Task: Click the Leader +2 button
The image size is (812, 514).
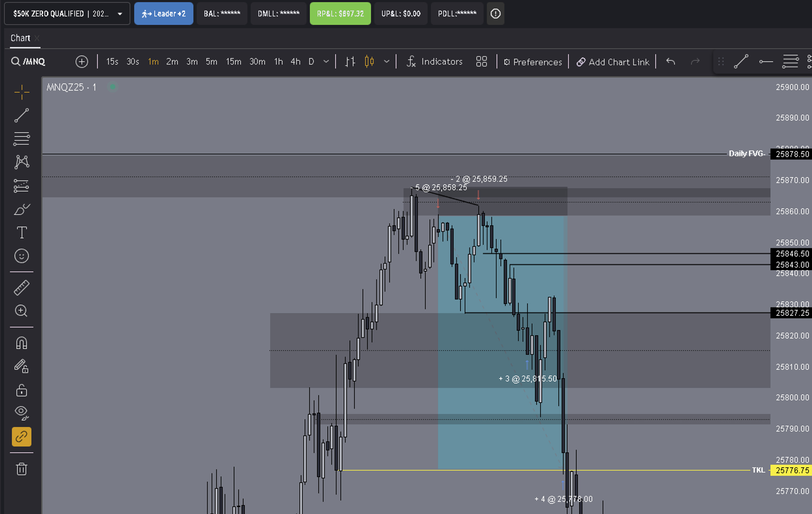Action: click(x=164, y=14)
